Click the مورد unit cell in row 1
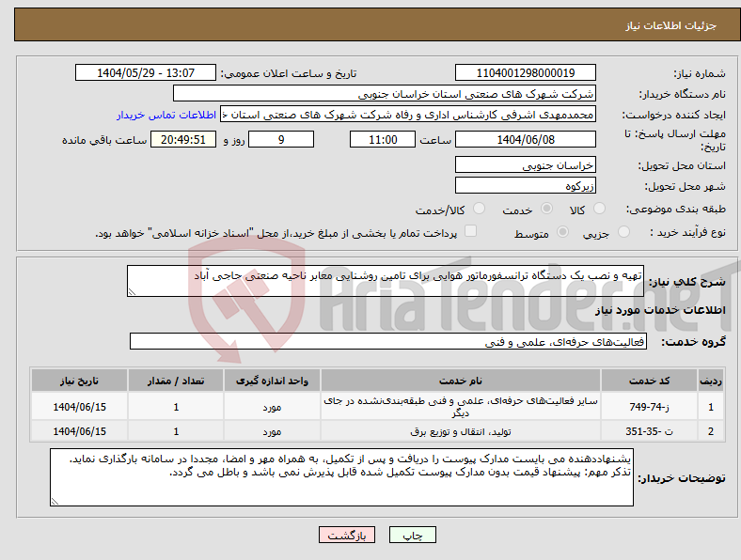 (272, 407)
